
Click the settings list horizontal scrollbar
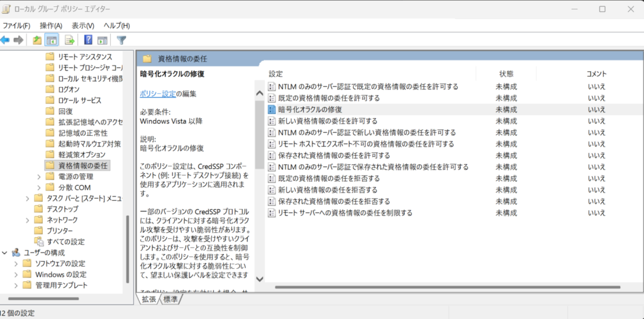(448, 287)
